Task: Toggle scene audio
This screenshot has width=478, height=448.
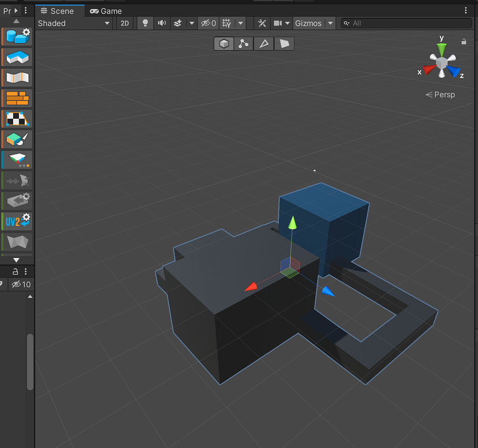Action: coord(162,23)
